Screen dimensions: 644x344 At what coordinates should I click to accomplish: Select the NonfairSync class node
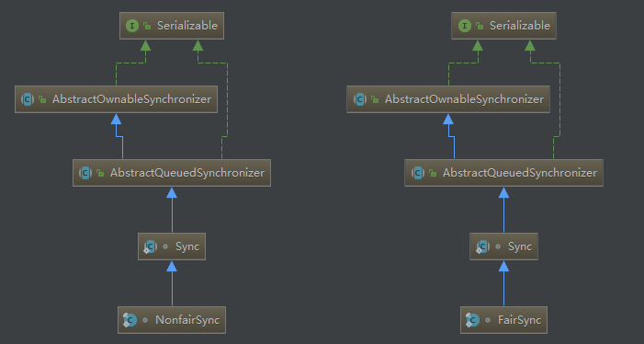pyautogui.click(x=172, y=320)
